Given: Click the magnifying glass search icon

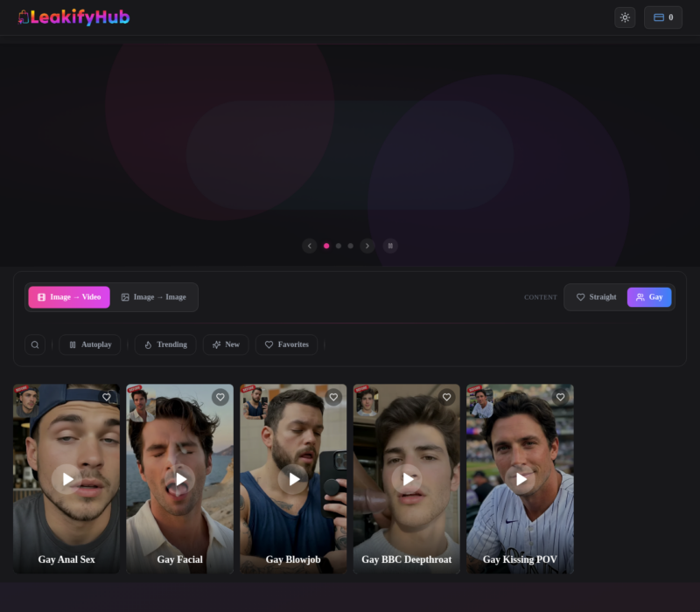Looking at the screenshot, I should click(x=35, y=344).
